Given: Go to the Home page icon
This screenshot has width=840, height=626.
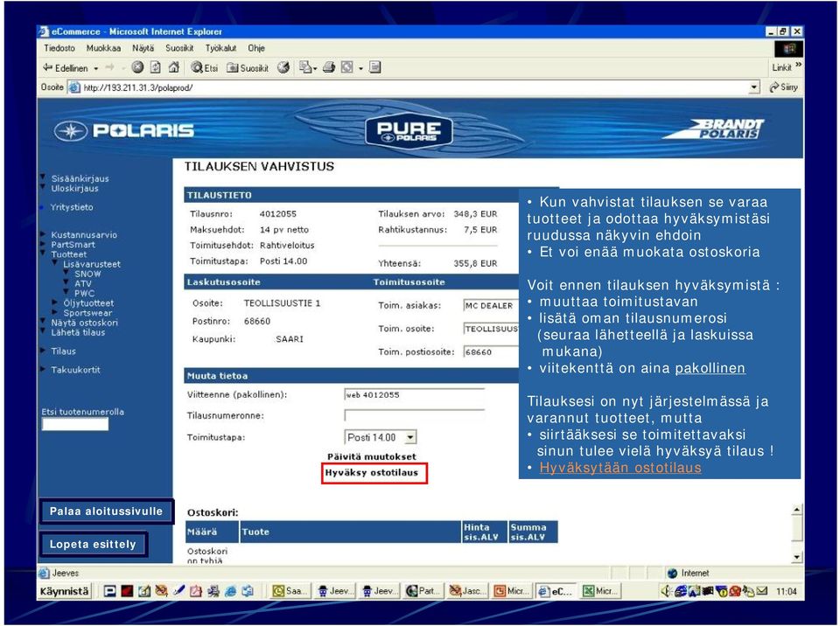Looking at the screenshot, I should 173,67.
